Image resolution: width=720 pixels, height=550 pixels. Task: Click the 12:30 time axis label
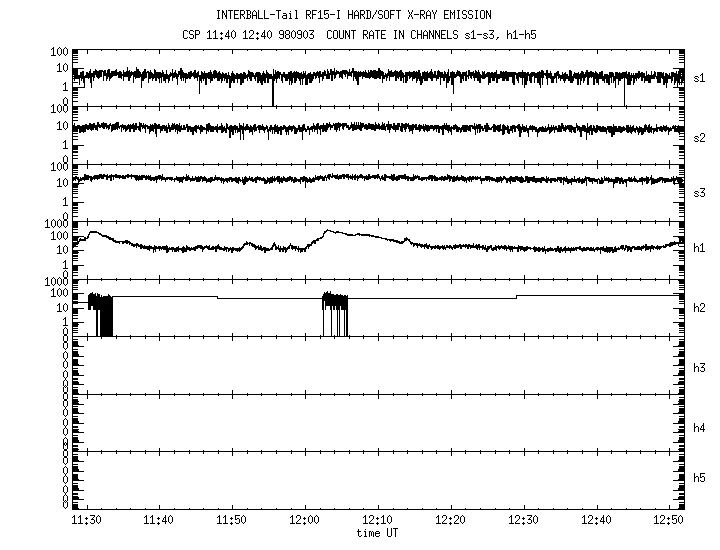tap(524, 520)
